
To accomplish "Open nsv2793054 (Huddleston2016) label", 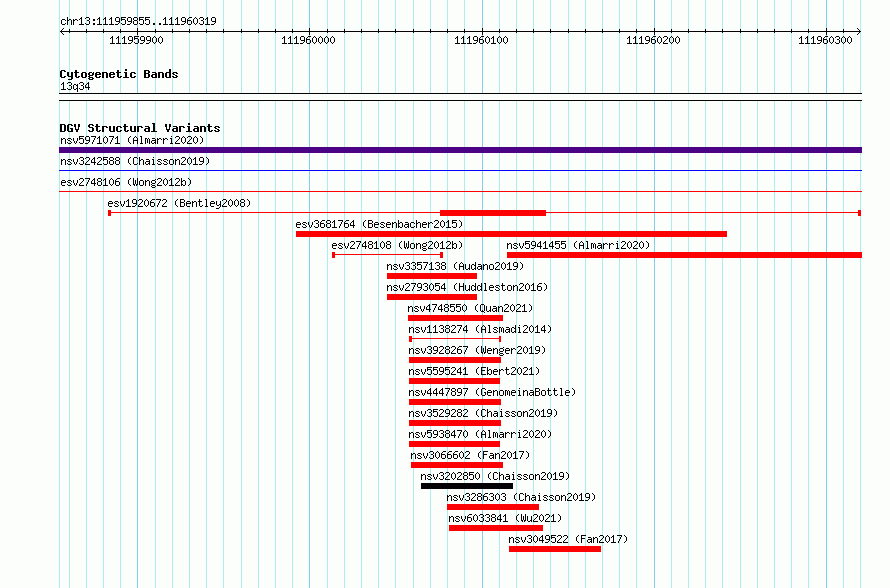I will pyautogui.click(x=467, y=287).
